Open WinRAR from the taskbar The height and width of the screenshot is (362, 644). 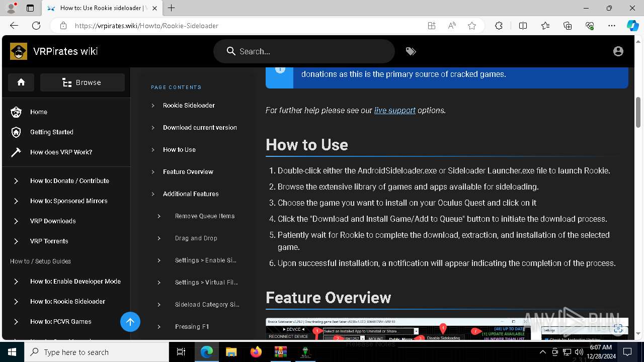280,352
